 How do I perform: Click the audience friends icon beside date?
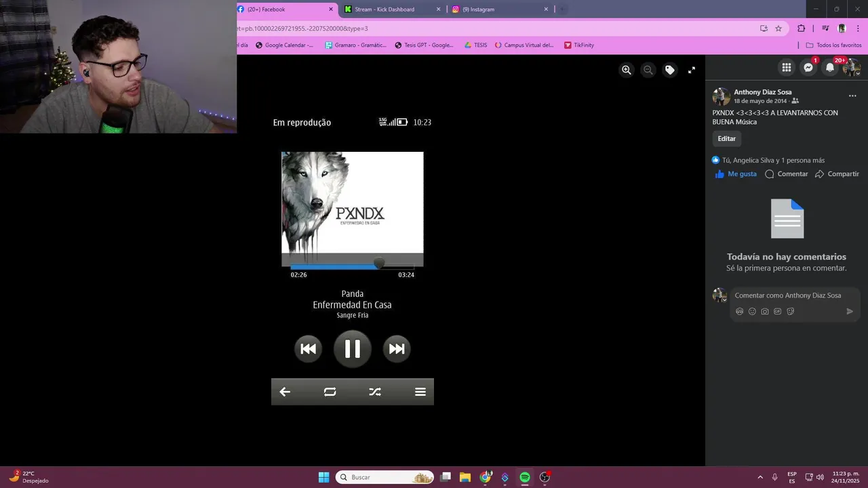pos(795,101)
